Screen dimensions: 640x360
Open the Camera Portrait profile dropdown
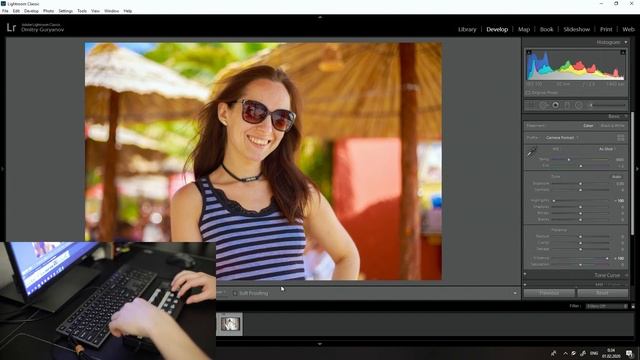[562, 138]
